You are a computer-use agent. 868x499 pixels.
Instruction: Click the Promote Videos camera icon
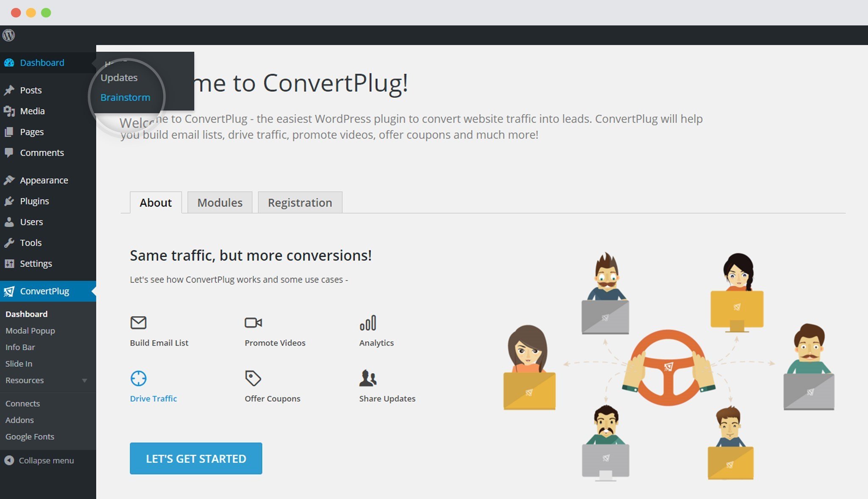tap(253, 323)
